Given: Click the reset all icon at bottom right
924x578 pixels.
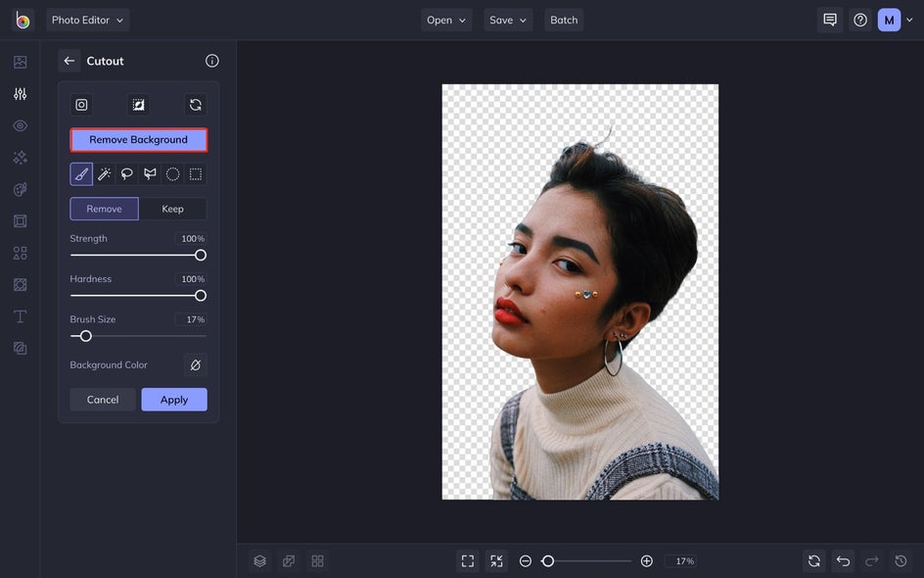Looking at the screenshot, I should point(814,561).
